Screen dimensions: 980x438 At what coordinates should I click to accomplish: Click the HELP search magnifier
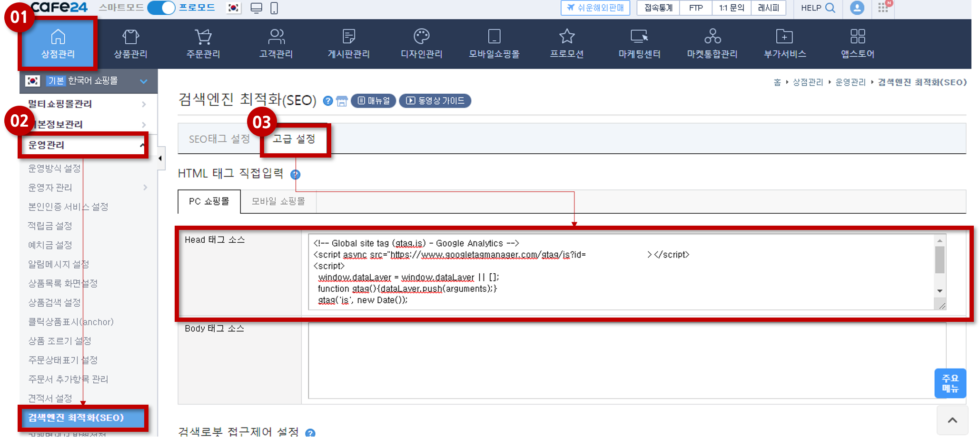click(x=830, y=8)
